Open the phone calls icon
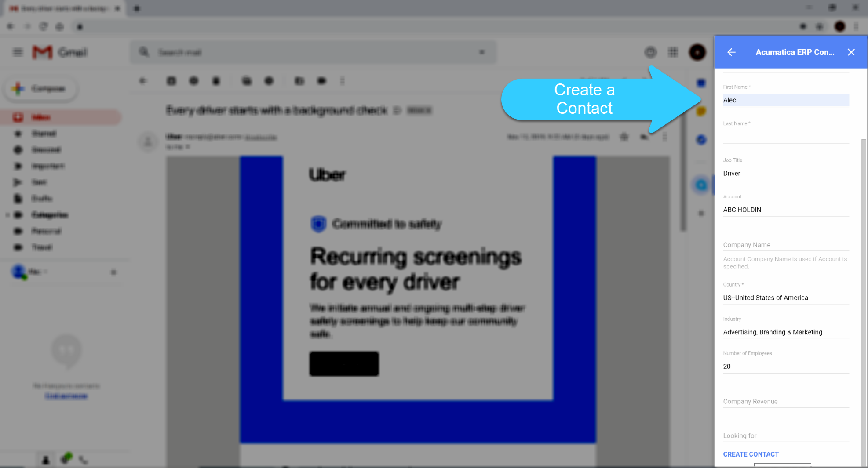This screenshot has width=868, height=468. (83, 460)
